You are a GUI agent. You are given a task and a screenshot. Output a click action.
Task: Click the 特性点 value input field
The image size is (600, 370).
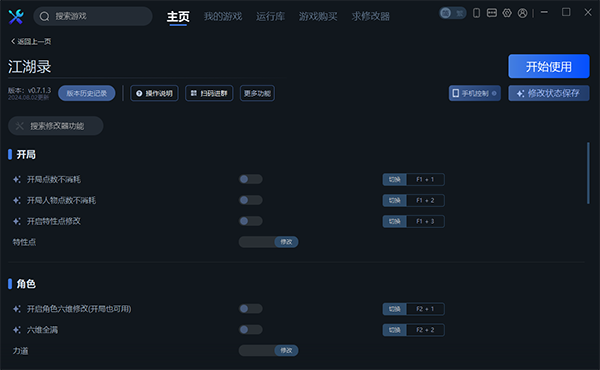257,242
